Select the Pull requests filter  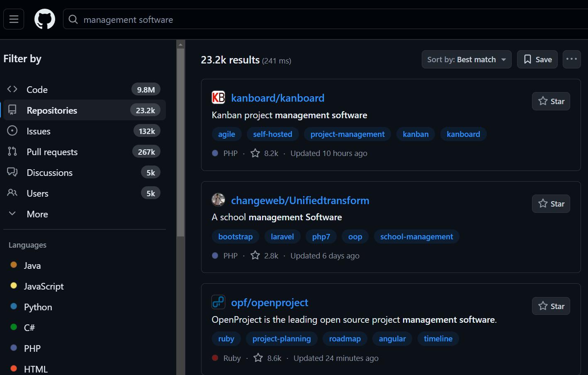tap(52, 152)
